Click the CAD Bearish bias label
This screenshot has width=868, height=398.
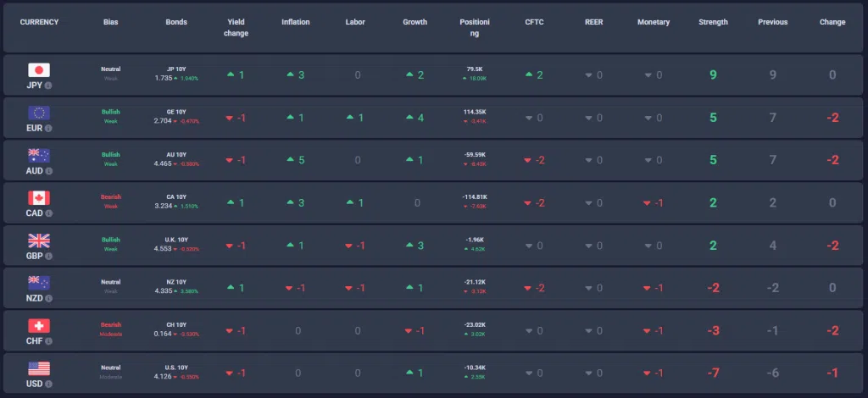(110, 196)
